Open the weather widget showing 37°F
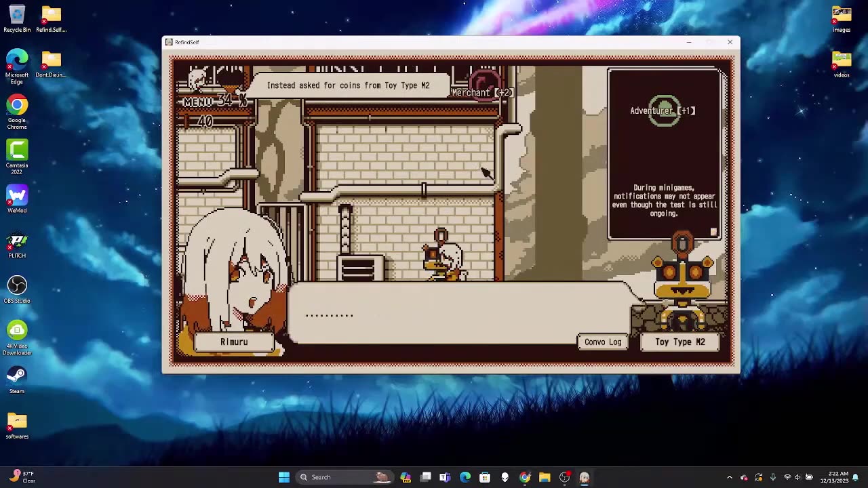 pos(23,477)
